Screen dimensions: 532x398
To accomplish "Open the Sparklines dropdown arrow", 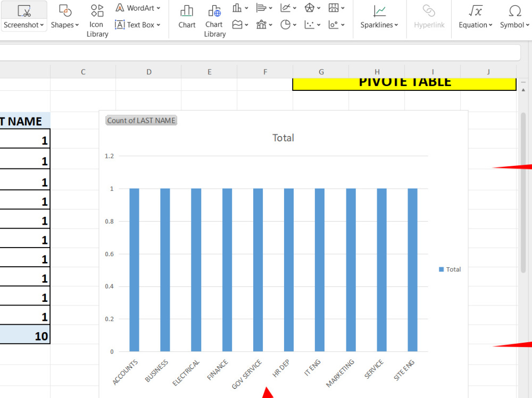I will 396,25.
